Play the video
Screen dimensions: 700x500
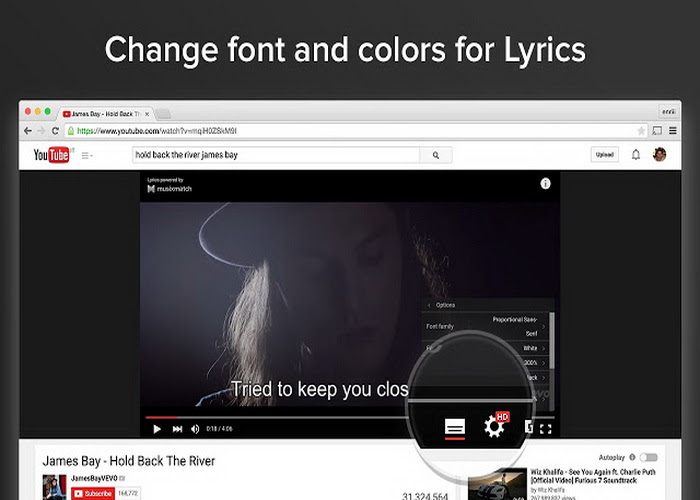pyautogui.click(x=157, y=429)
